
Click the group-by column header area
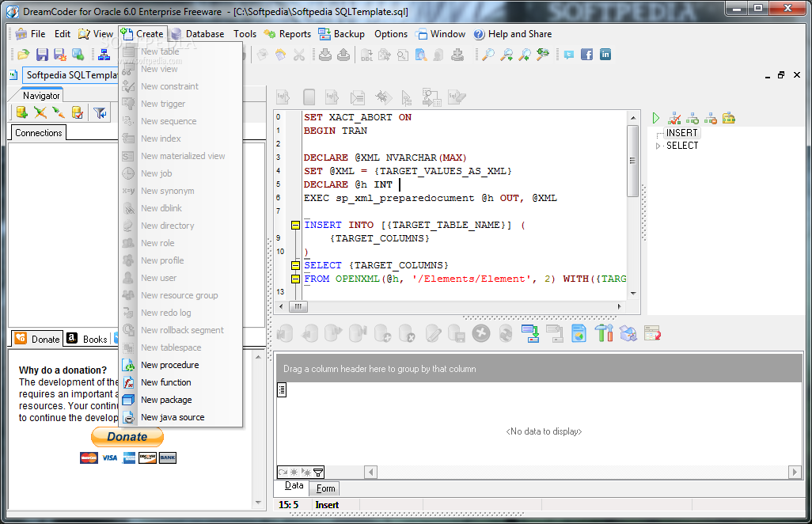click(x=539, y=369)
